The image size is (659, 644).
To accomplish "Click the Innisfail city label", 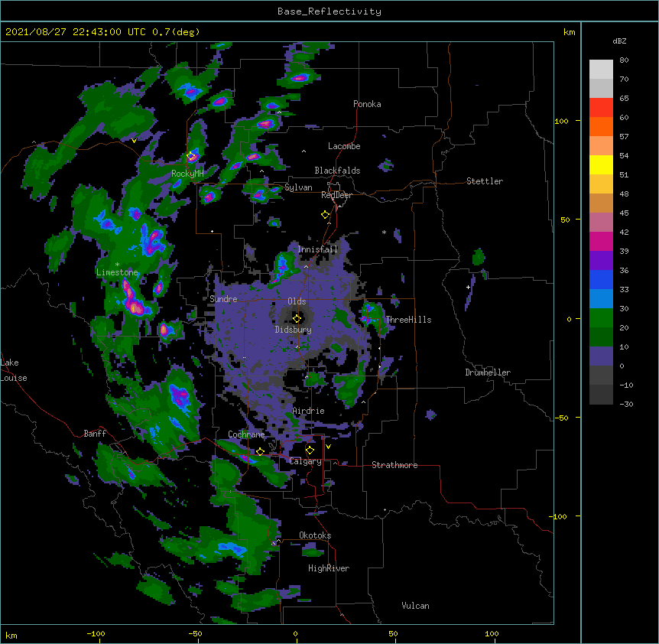I will click(317, 249).
